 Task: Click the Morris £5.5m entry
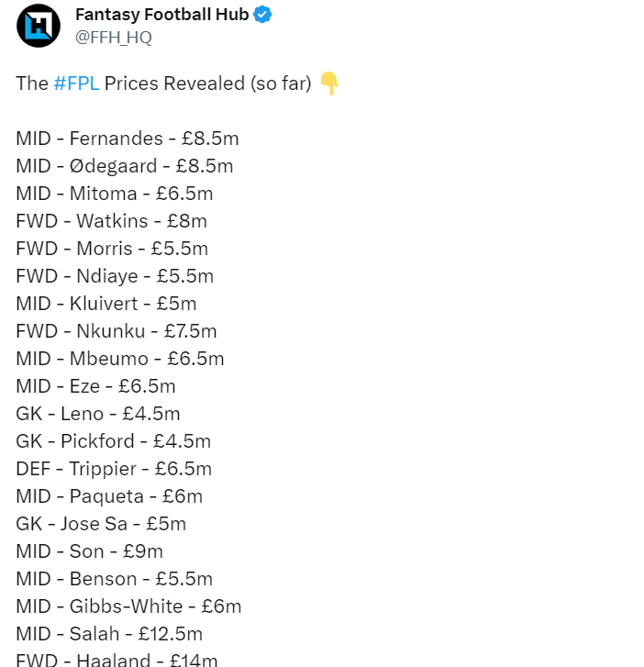point(112,249)
